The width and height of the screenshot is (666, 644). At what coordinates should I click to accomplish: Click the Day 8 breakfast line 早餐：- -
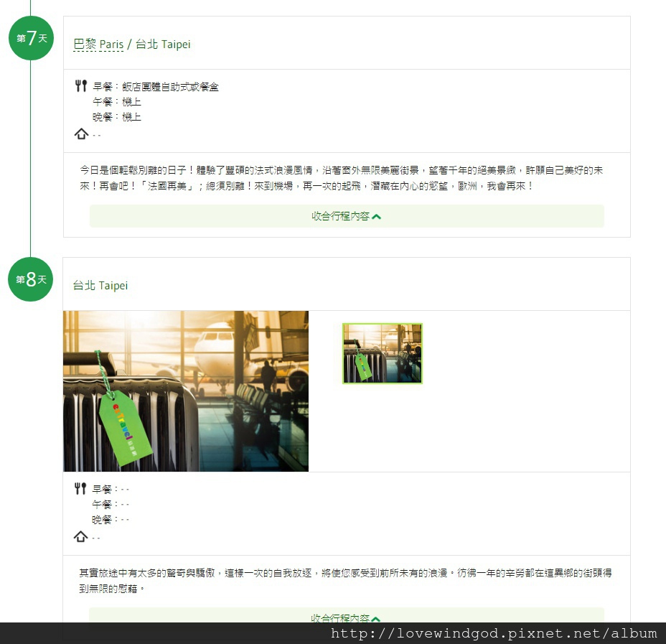point(111,490)
